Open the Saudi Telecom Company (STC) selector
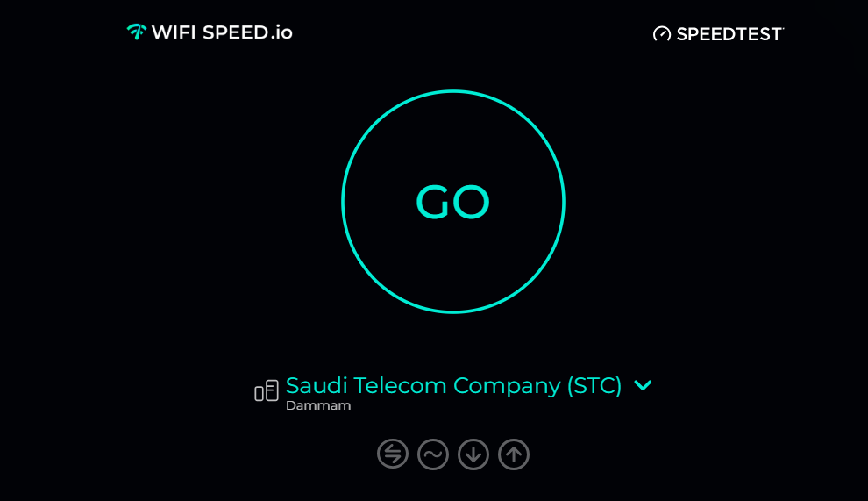The width and height of the screenshot is (868, 501). [x=453, y=385]
